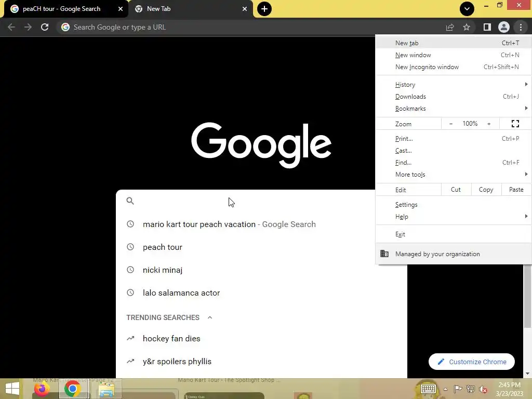Open Downloads from the menu

(453, 97)
